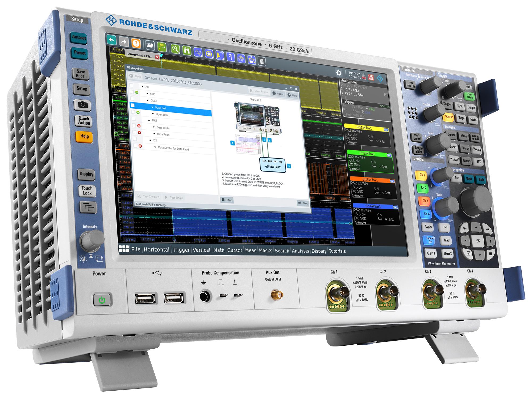Collapse the DS tree node arrow

pyautogui.click(x=150, y=140)
